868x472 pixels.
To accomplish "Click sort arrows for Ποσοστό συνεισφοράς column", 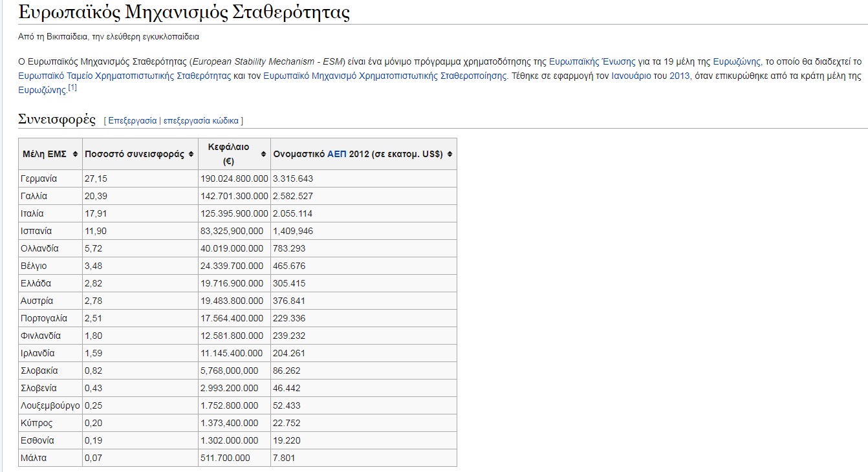I will [191, 155].
